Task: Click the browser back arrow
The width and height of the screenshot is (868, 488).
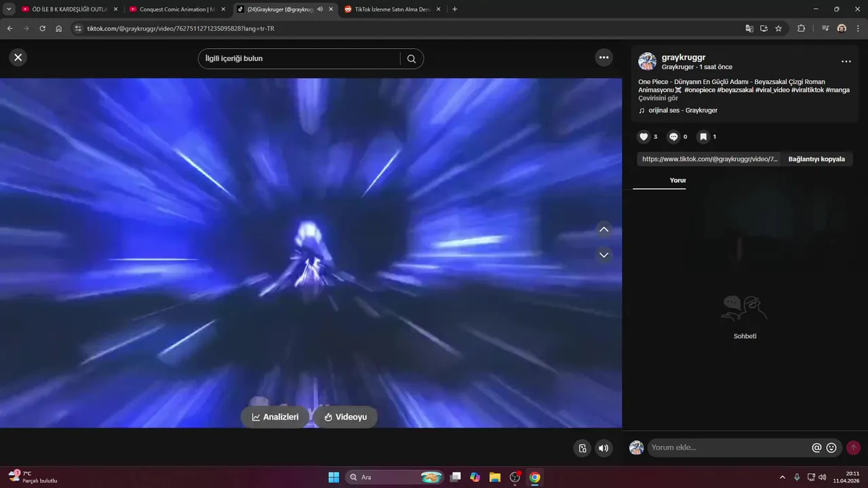Action: tap(9, 28)
